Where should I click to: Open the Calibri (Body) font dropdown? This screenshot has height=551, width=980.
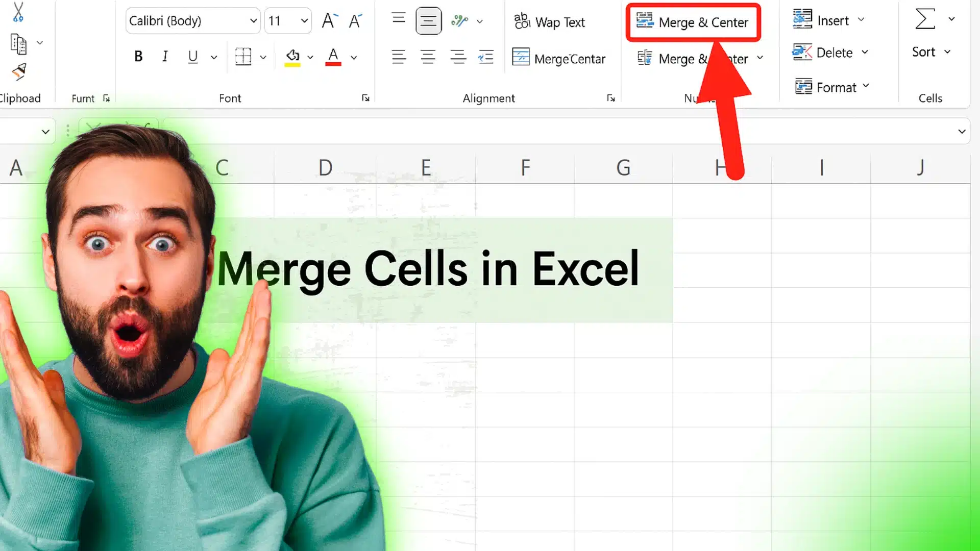click(253, 21)
